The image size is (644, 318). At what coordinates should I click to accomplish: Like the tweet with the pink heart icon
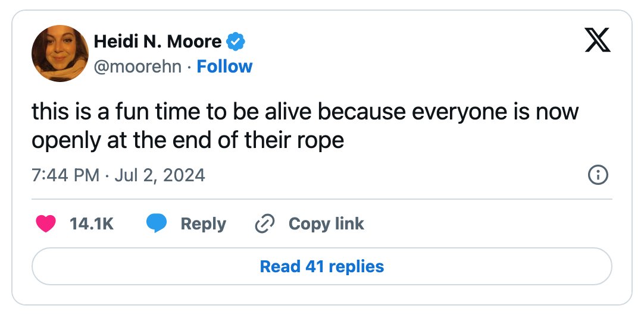[46, 223]
